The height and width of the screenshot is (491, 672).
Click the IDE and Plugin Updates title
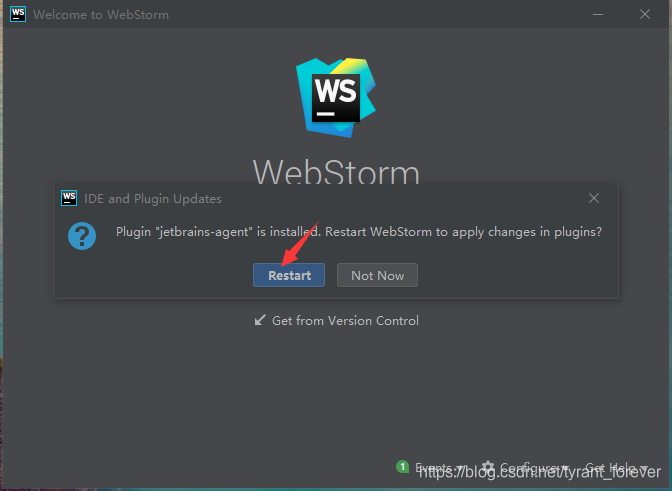(x=153, y=199)
